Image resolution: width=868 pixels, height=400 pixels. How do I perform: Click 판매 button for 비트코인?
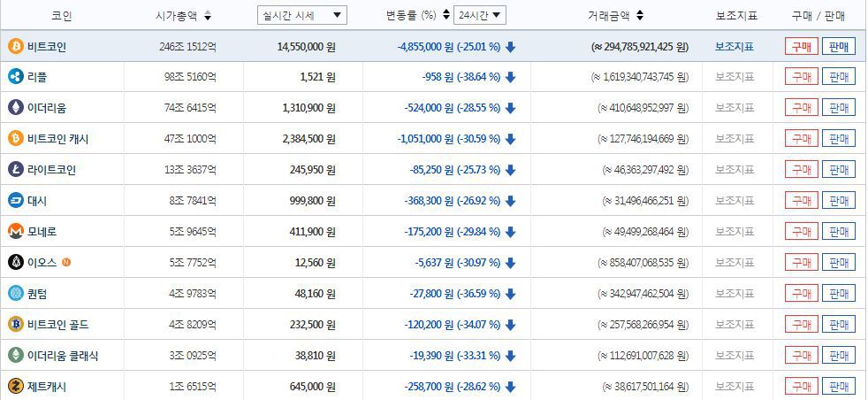click(x=839, y=47)
